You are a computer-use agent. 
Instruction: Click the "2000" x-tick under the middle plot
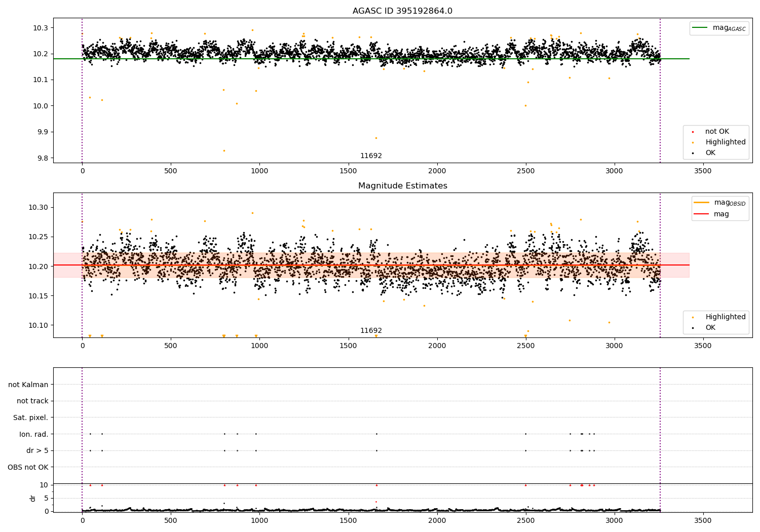[437, 346]
